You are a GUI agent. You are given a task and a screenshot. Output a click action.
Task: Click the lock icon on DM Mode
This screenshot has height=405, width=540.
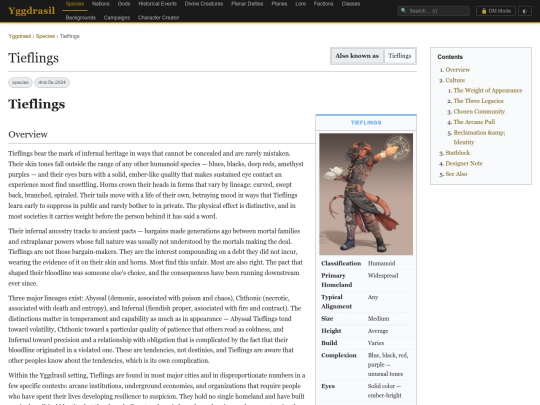[x=484, y=11]
